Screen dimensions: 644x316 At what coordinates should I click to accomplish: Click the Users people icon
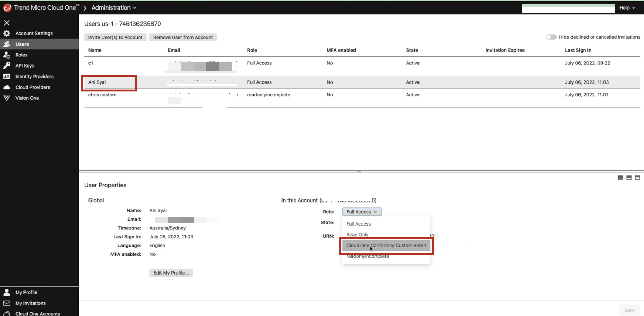coord(7,44)
